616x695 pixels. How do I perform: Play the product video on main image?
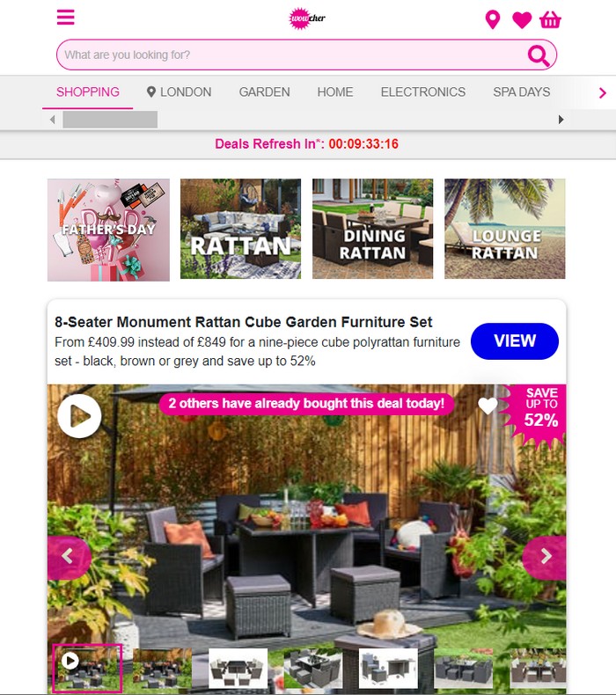coord(79,416)
